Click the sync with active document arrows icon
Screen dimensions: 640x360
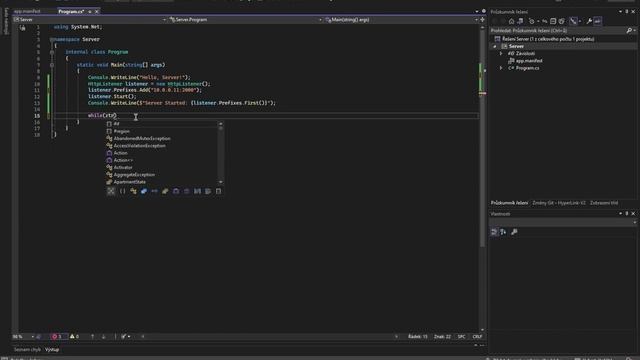(544, 21)
